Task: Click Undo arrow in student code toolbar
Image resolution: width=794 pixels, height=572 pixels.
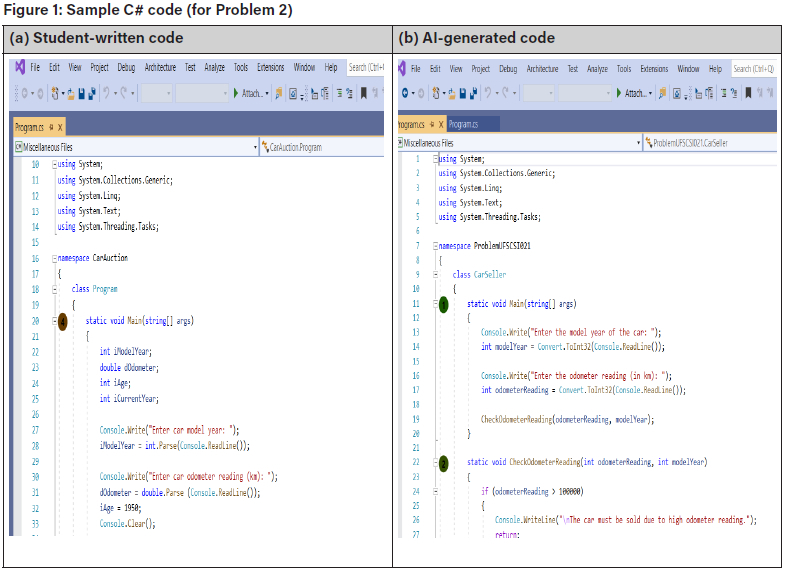Action: point(106,93)
